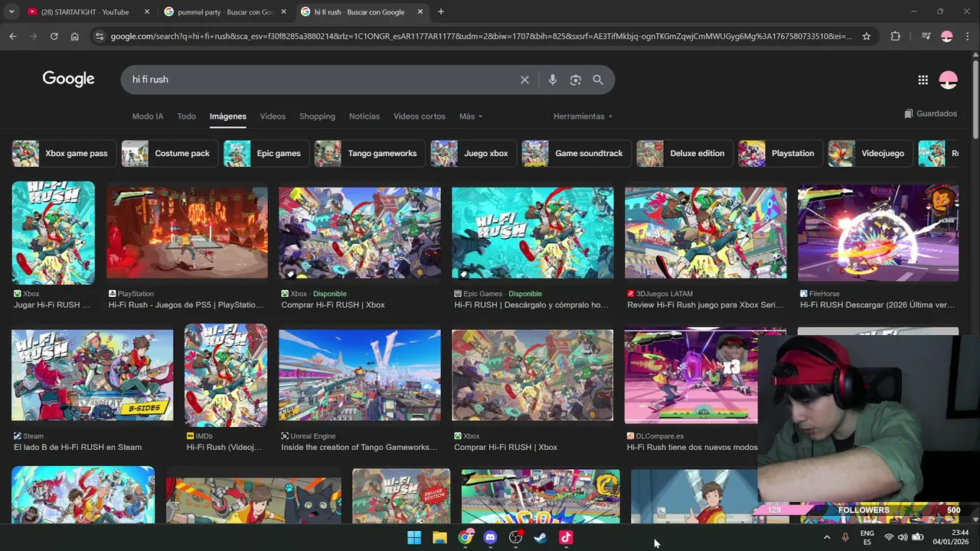Select the Todo search tab
This screenshot has height=551, width=980.
click(187, 116)
